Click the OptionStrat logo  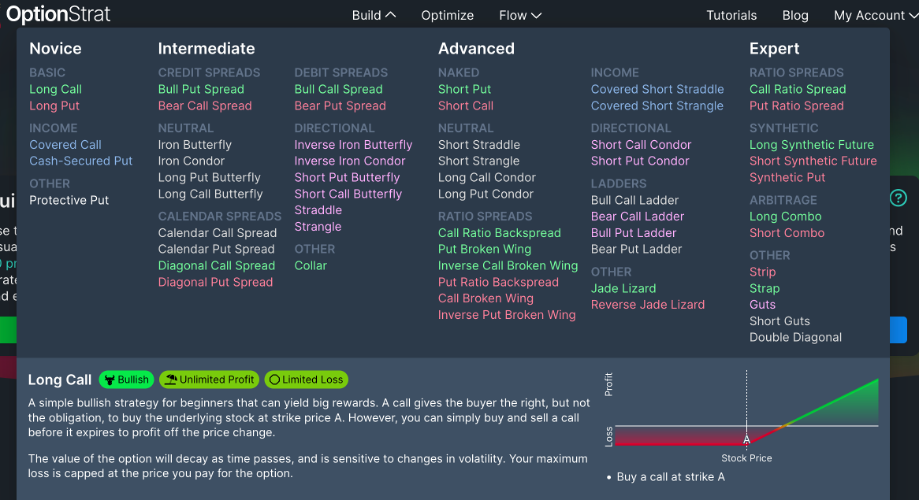point(58,14)
